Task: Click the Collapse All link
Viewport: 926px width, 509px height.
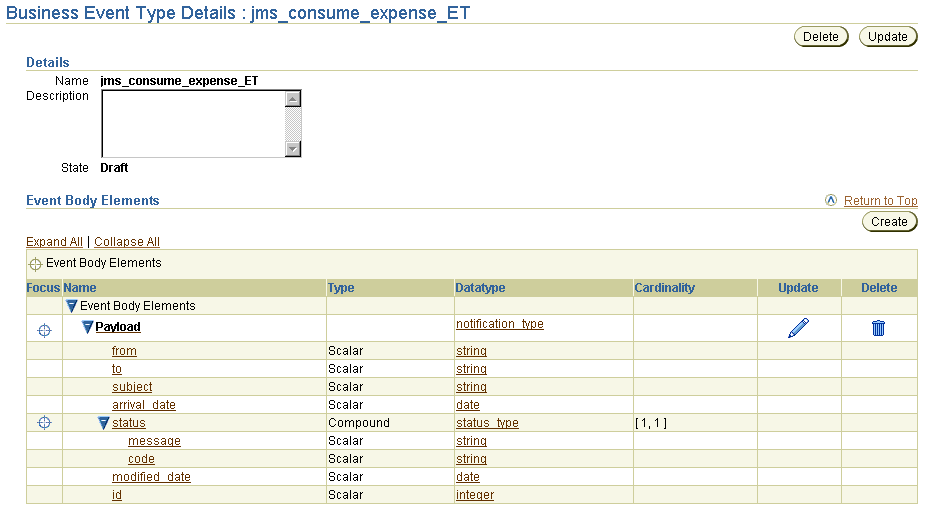Action: pos(127,242)
